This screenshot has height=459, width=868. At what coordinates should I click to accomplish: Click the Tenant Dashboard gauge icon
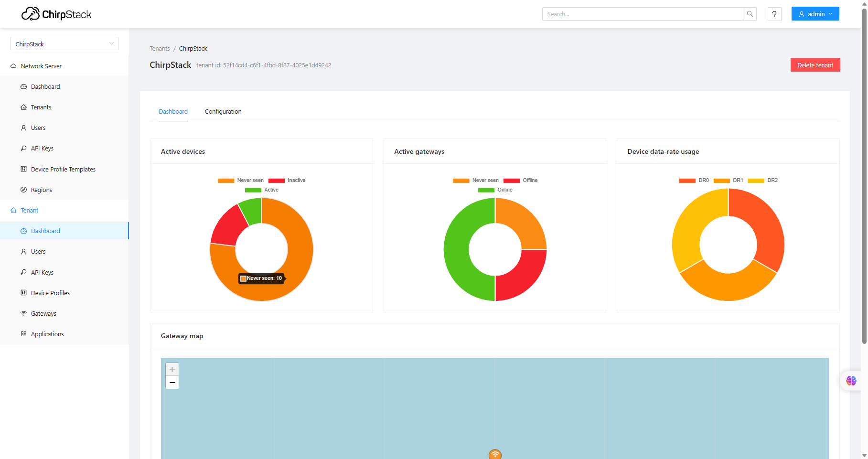coord(23,231)
